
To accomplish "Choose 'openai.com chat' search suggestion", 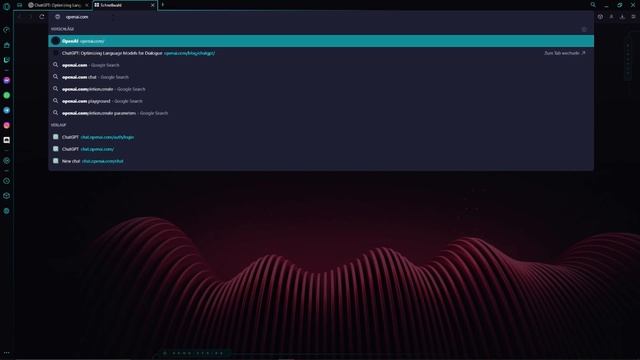I will pos(321,77).
